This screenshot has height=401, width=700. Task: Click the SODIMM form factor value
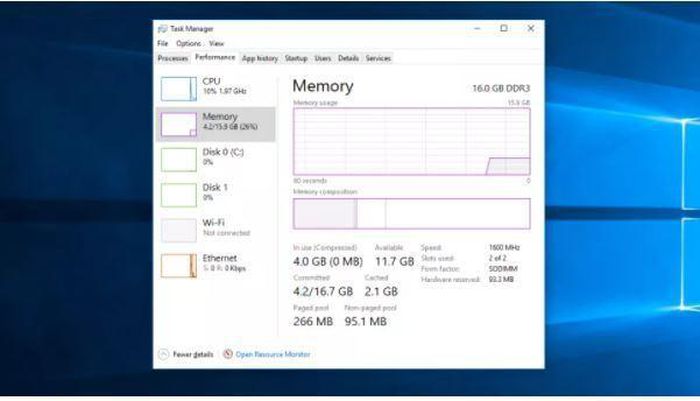pos(503,268)
